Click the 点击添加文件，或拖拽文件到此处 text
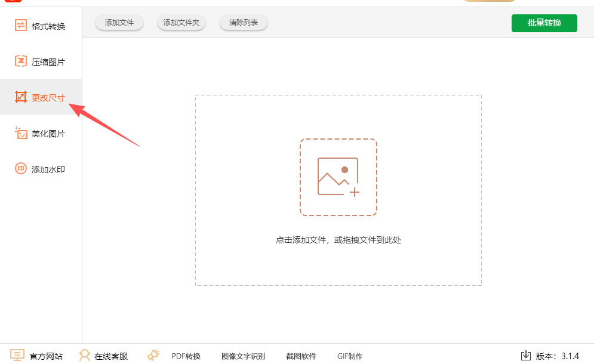The image size is (594, 364). 338,240
